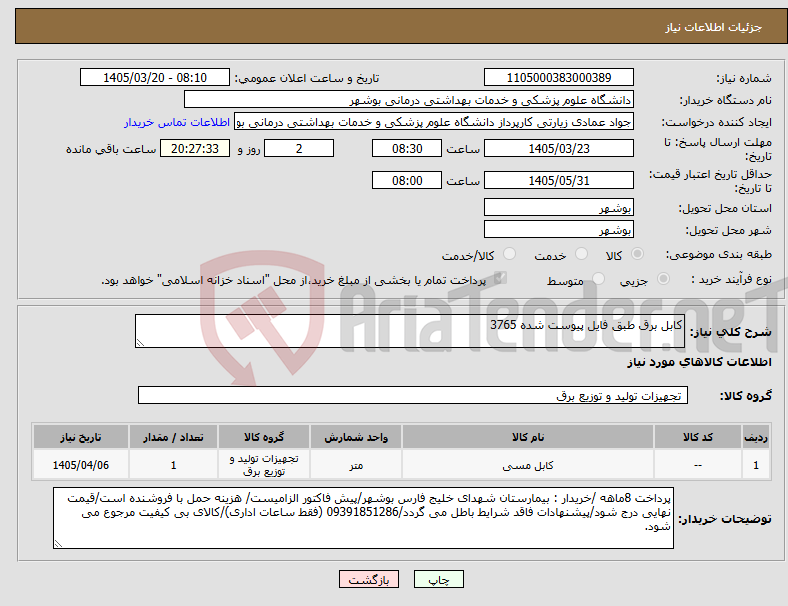788x606 pixels.
Task: Click the price validity date 1405/05/31
Action: click(x=558, y=180)
